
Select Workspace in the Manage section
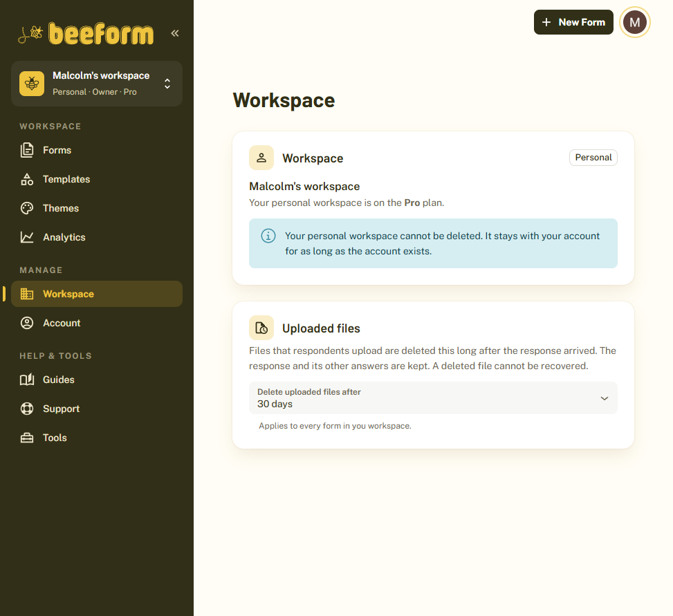point(97,294)
